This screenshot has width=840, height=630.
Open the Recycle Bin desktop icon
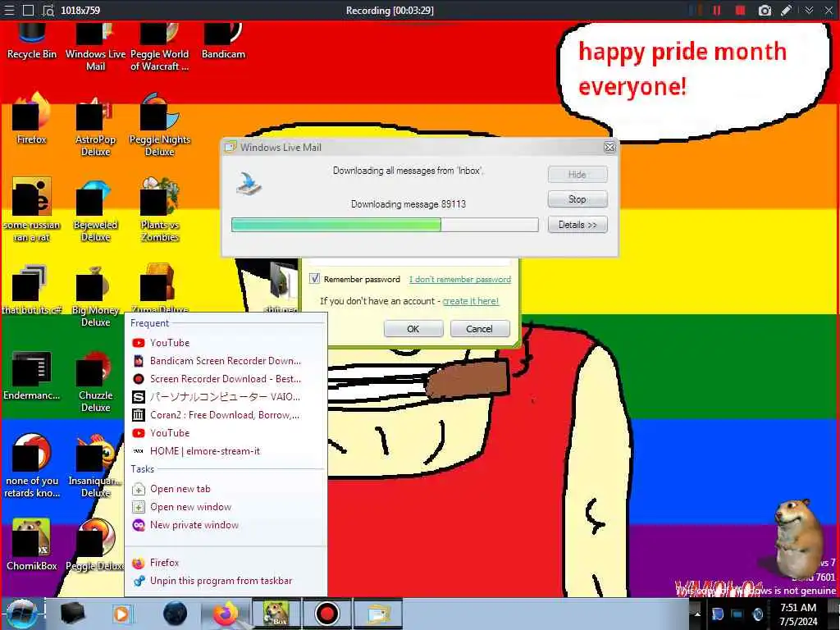point(32,42)
